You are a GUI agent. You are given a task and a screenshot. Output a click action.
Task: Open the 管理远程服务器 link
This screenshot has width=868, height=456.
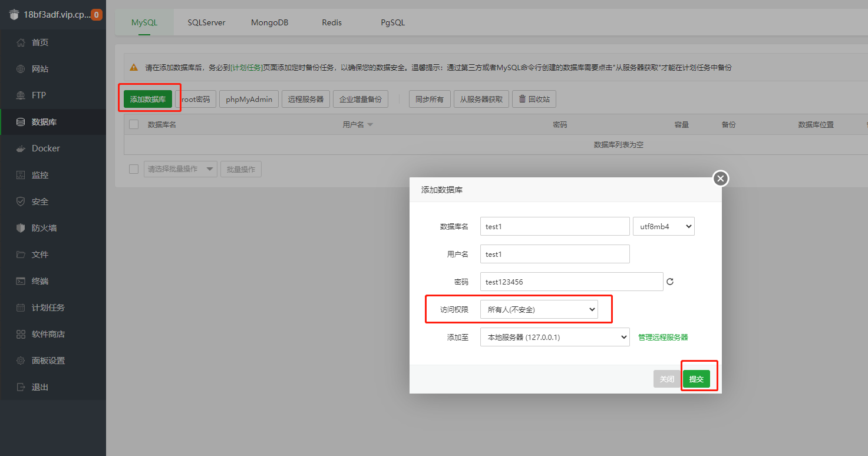click(663, 338)
